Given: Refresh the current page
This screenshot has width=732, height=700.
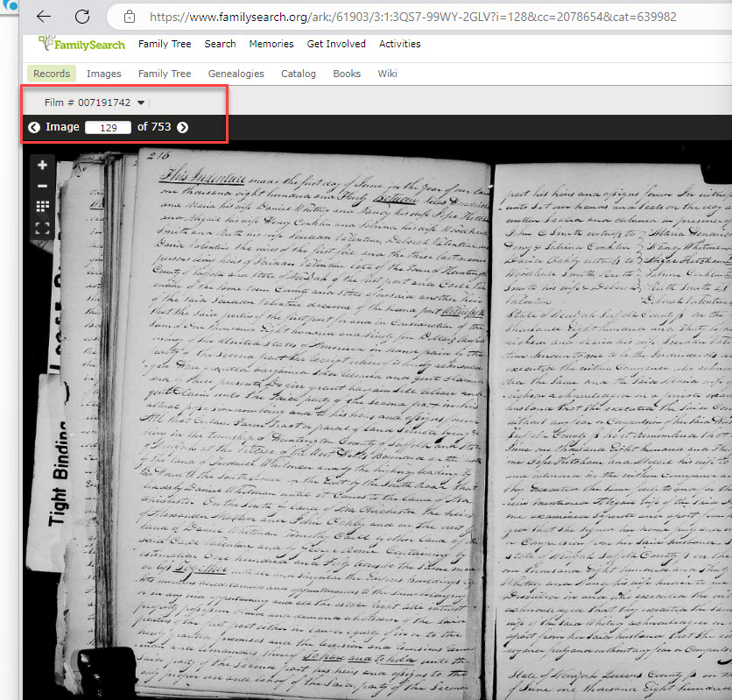Looking at the screenshot, I should 81,16.
